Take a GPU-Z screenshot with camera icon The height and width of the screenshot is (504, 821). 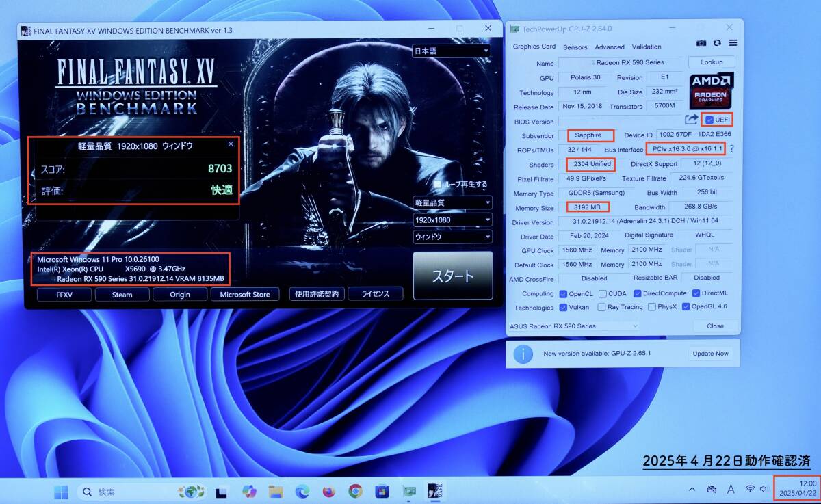click(701, 42)
